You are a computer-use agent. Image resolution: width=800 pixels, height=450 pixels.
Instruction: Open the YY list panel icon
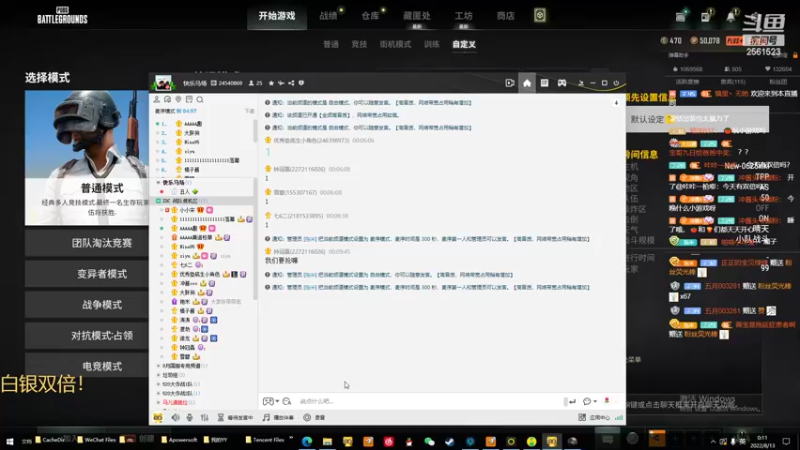544,83
